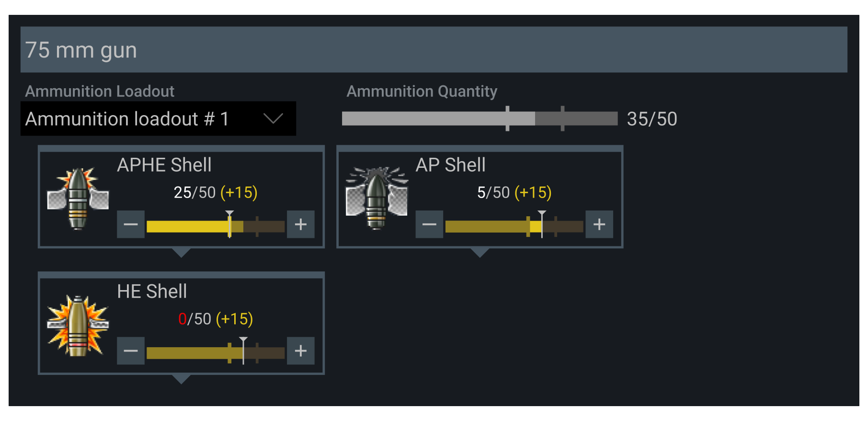The image size is (868, 421).
Task: Increase APHE Shell count with plus
Action: click(x=300, y=224)
